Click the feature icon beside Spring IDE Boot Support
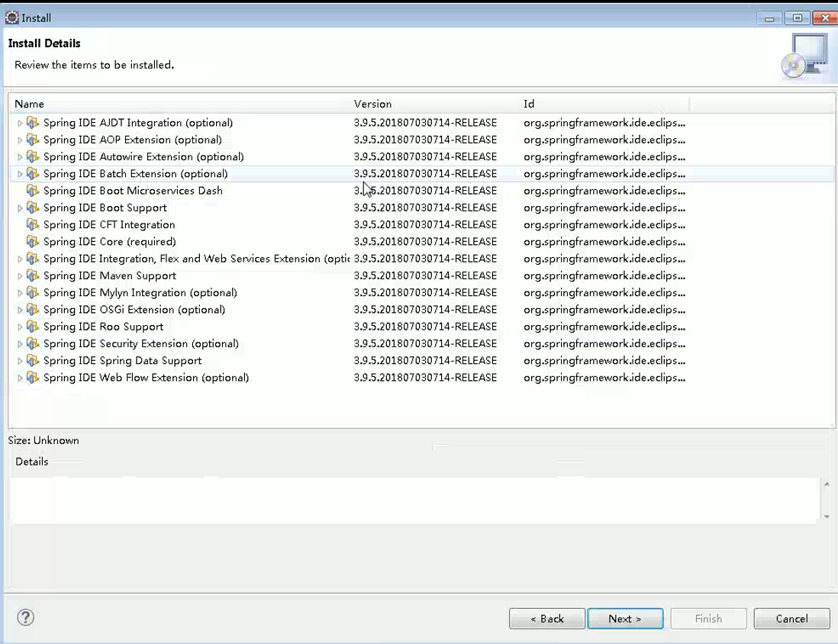The width and height of the screenshot is (838, 644). point(33,208)
